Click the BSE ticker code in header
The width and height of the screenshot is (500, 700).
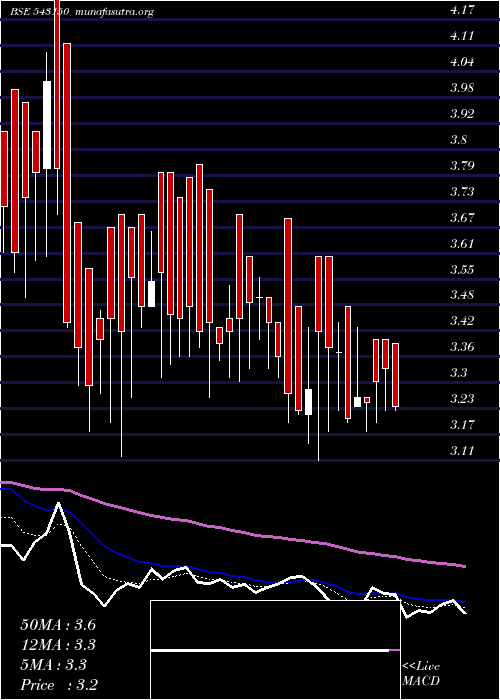[39, 12]
